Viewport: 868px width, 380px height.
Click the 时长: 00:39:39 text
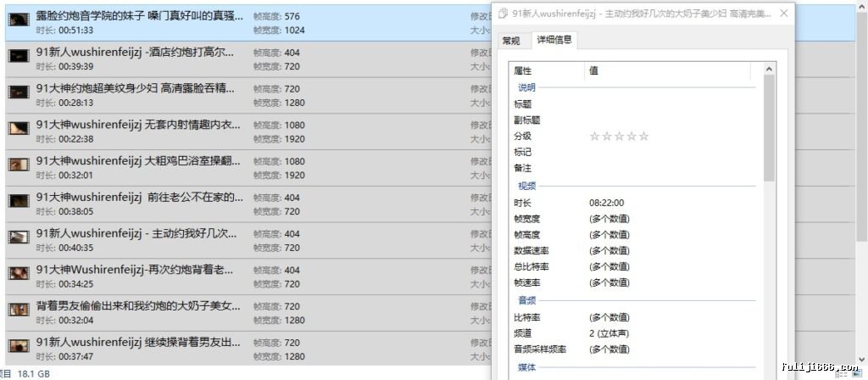point(64,66)
